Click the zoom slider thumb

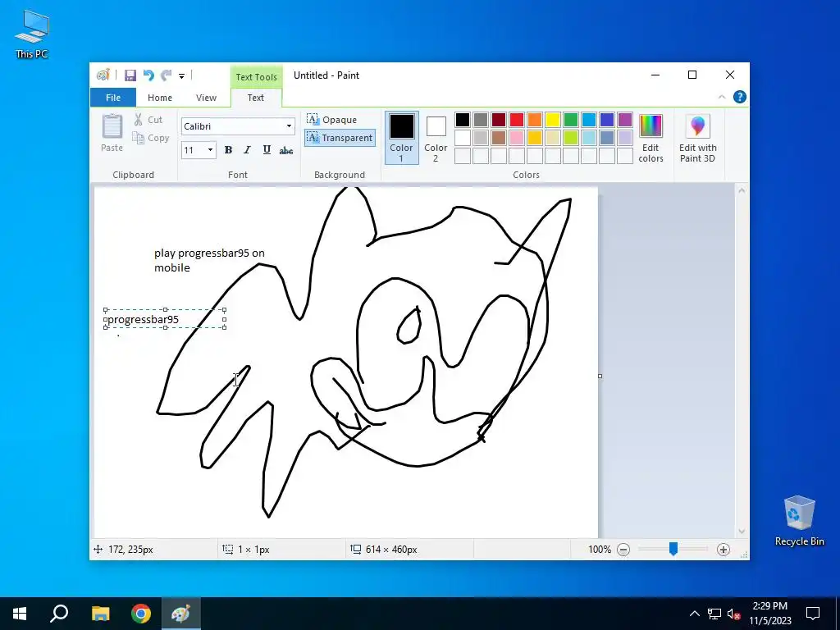tap(673, 549)
